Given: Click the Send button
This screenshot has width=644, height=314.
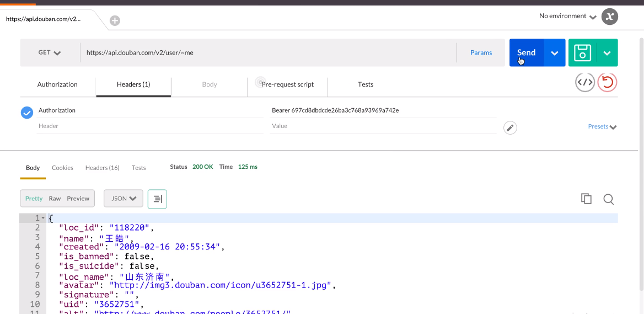Looking at the screenshot, I should (x=527, y=52).
